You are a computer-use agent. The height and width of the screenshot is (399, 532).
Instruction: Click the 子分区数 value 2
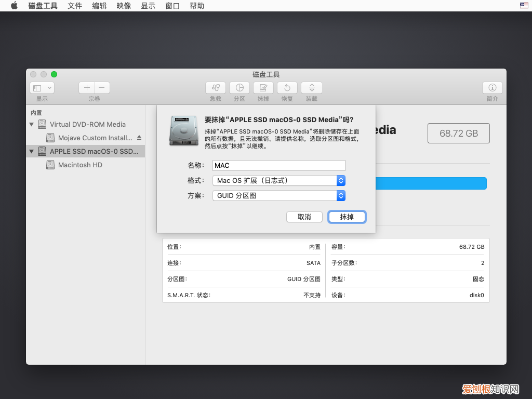pos(483,263)
